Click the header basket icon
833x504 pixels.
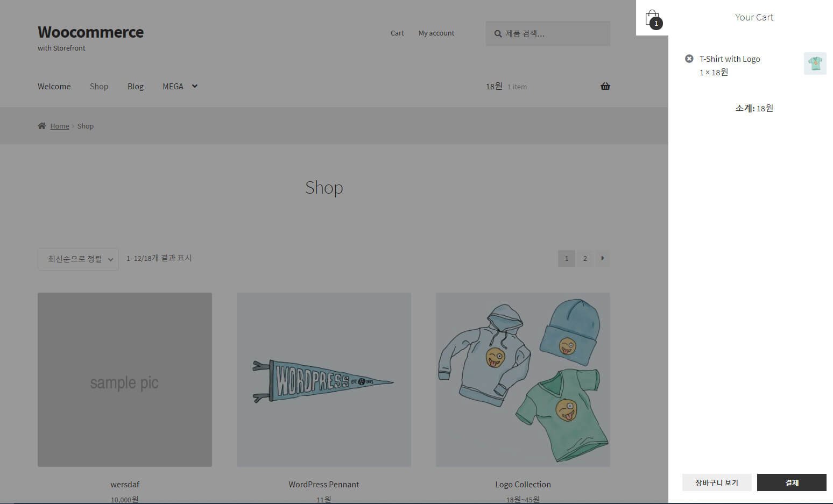tap(605, 86)
